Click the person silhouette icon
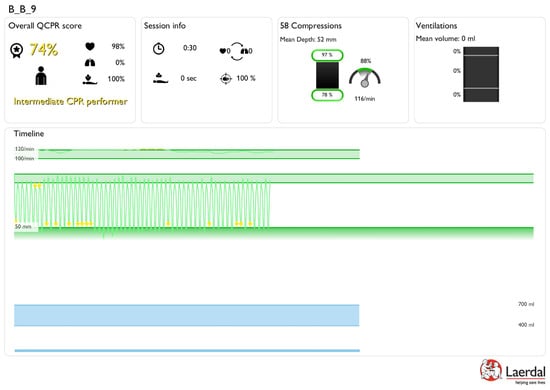Screen dimensions: 550x390 41,76
